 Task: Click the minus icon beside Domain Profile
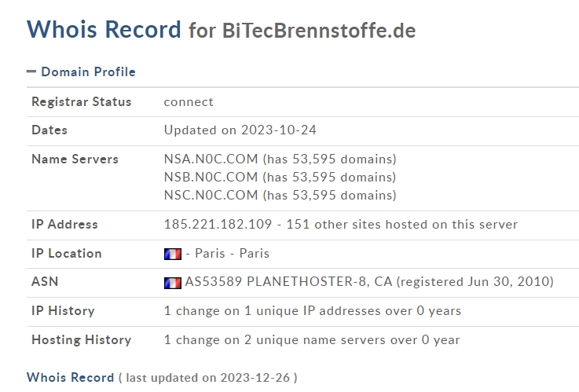coord(31,71)
